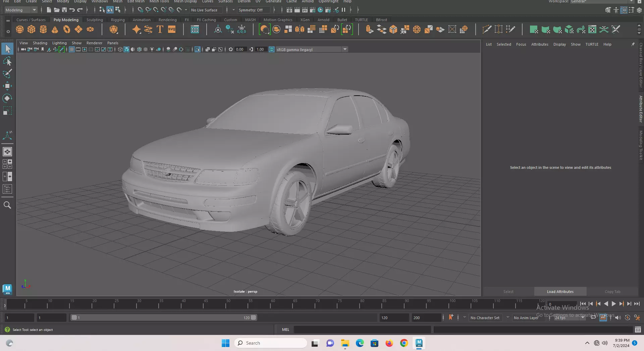The height and width of the screenshot is (351, 644).
Task: Toggle snap to points
Action: 156,10
